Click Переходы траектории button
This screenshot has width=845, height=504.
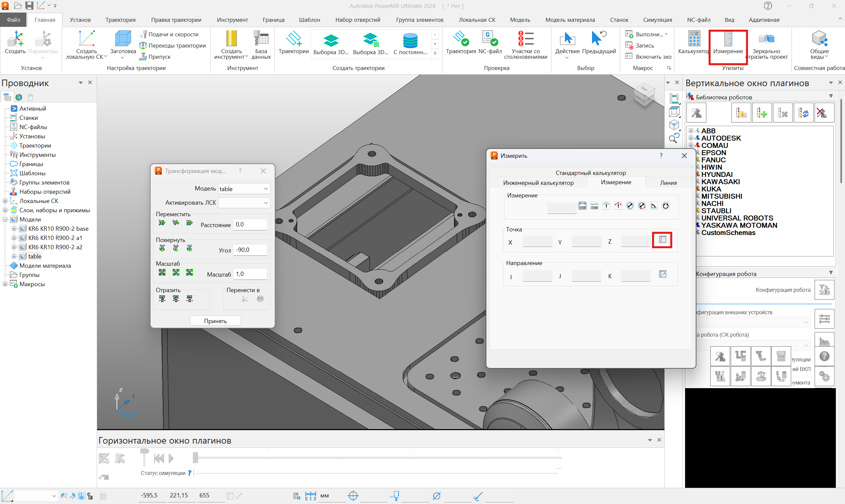(173, 46)
